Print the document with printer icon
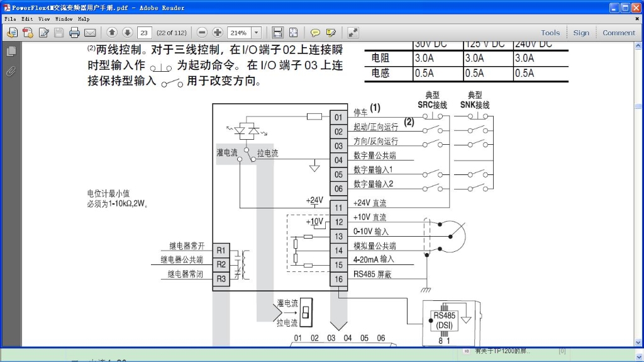The image size is (644, 362). click(74, 33)
